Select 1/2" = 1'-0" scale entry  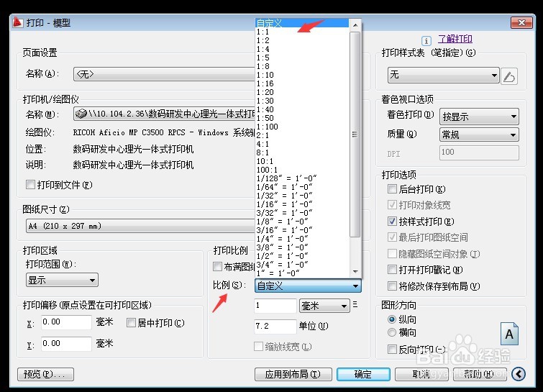coord(302,256)
